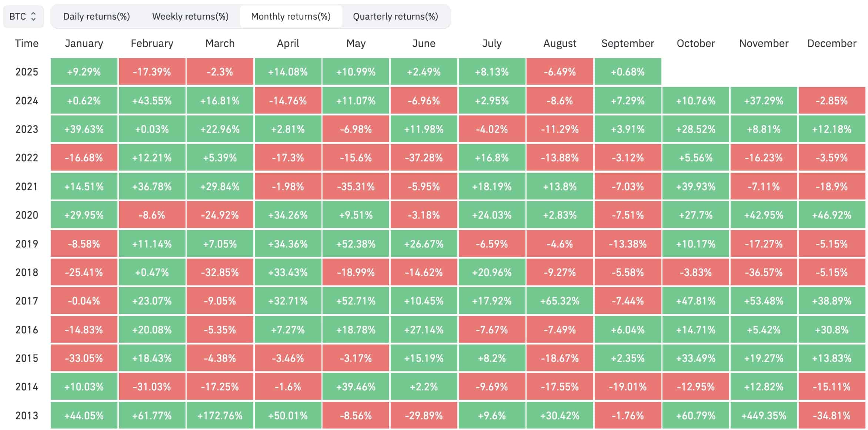
Task: Click the 2025 February -17.39% cell
Action: (x=152, y=72)
